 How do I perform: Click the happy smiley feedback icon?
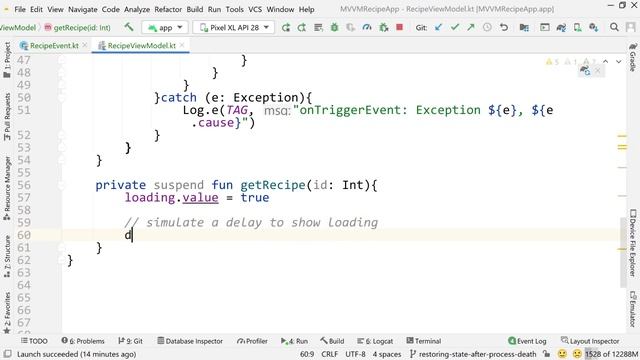pyautogui.click(x=562, y=354)
